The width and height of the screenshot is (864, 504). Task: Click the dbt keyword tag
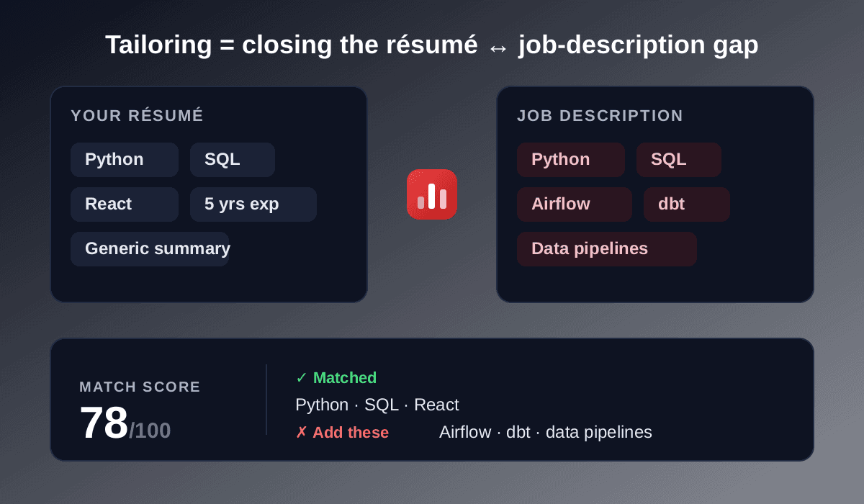click(687, 204)
